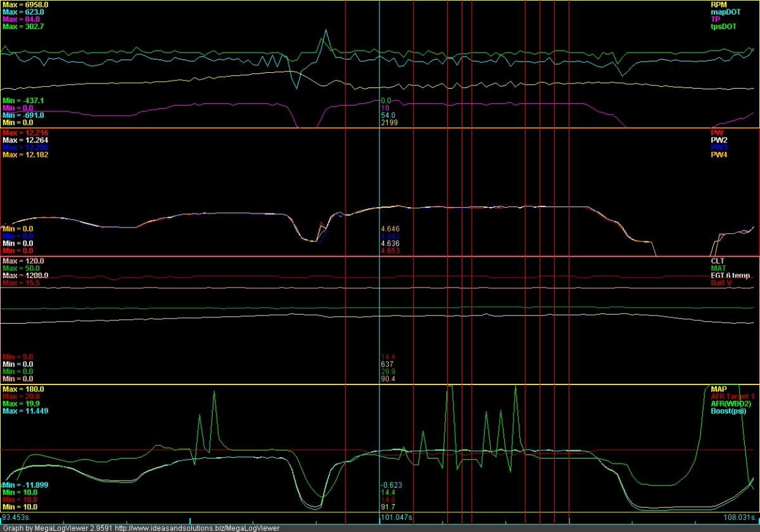Click the 101.047s cursor time marker
This screenshot has width=760, height=532.
coord(397,517)
